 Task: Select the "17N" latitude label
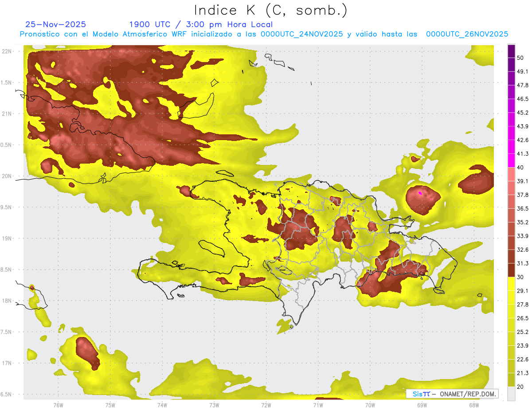pyautogui.click(x=7, y=363)
